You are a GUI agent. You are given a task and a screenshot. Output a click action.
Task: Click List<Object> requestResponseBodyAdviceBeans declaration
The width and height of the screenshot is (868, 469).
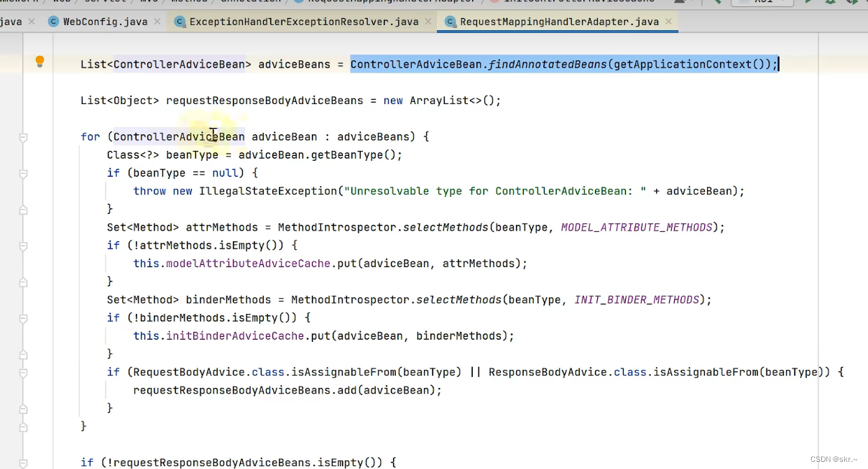coord(221,101)
